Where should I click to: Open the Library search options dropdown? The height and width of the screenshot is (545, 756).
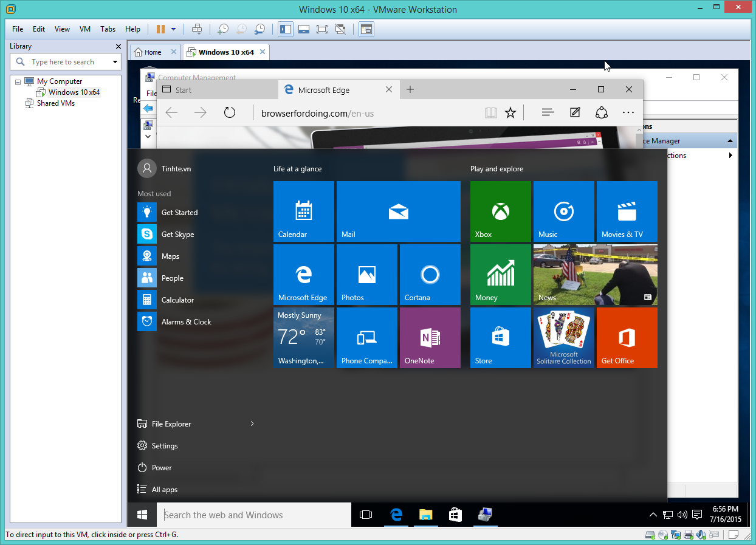tap(115, 62)
